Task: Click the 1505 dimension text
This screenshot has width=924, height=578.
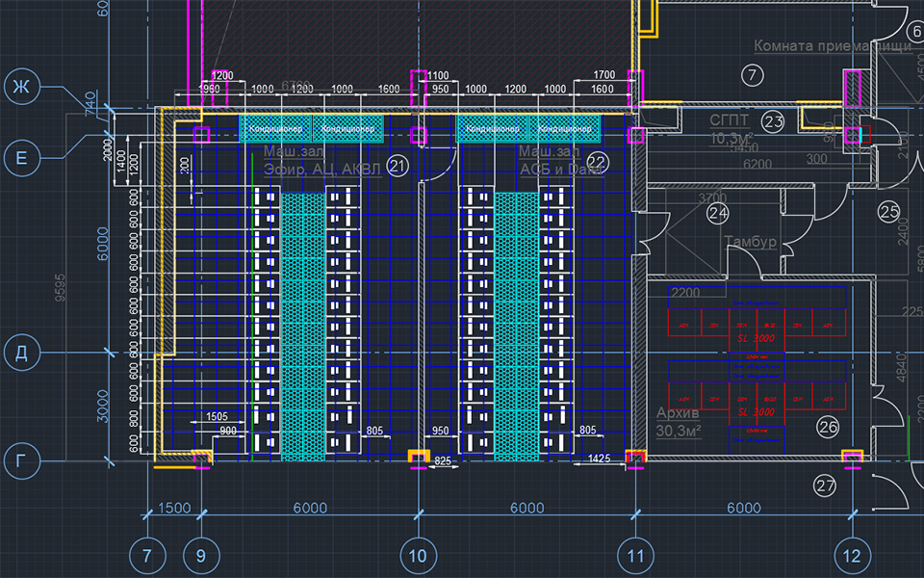Action: pyautogui.click(x=217, y=416)
